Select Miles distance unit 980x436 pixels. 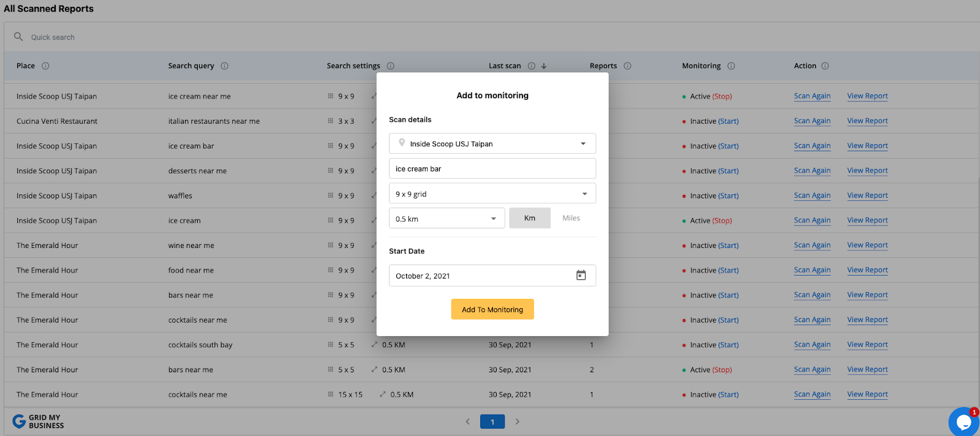571,218
